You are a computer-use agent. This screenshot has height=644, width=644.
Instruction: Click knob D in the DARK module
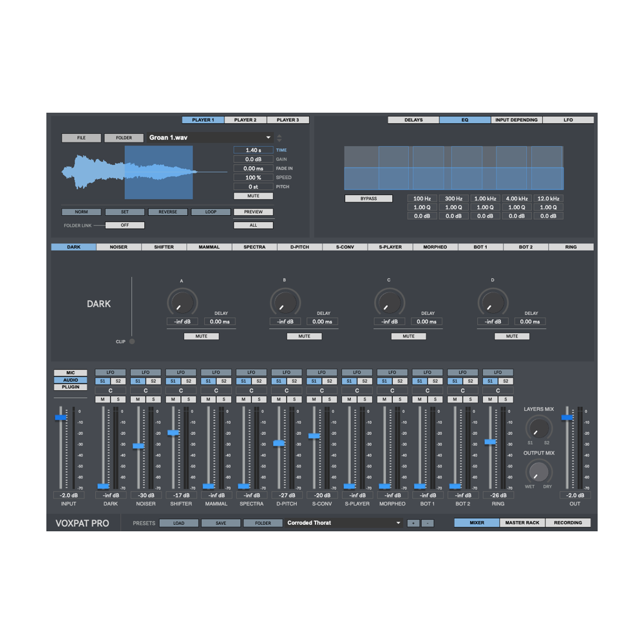point(493,301)
